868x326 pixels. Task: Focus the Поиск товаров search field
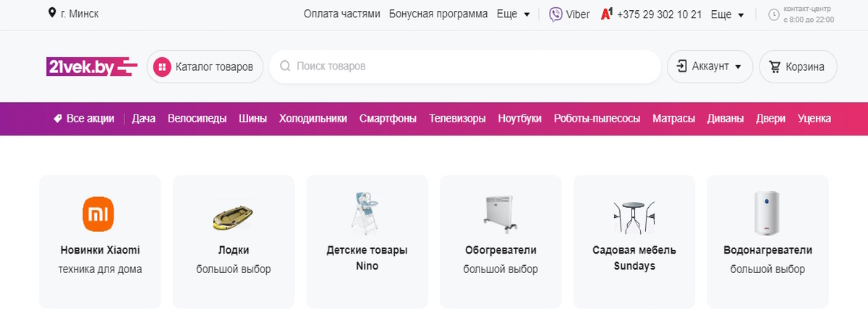coord(465,67)
